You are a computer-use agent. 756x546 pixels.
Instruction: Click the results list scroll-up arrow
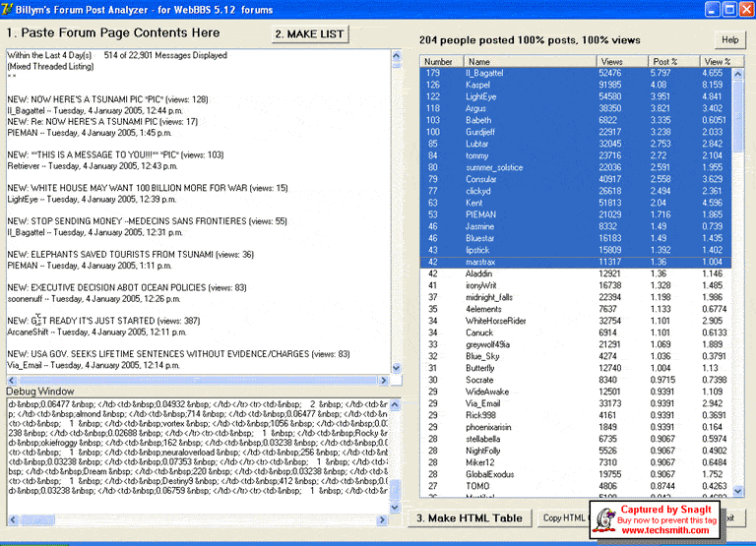(737, 74)
